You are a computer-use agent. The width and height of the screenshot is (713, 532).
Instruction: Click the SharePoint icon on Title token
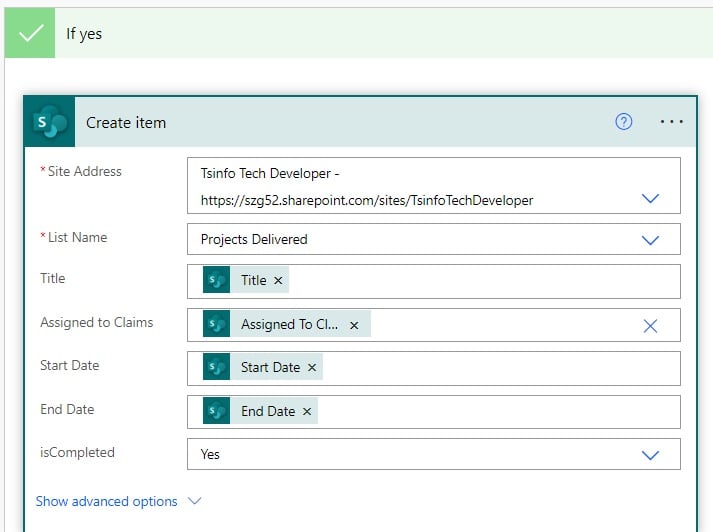(x=216, y=280)
